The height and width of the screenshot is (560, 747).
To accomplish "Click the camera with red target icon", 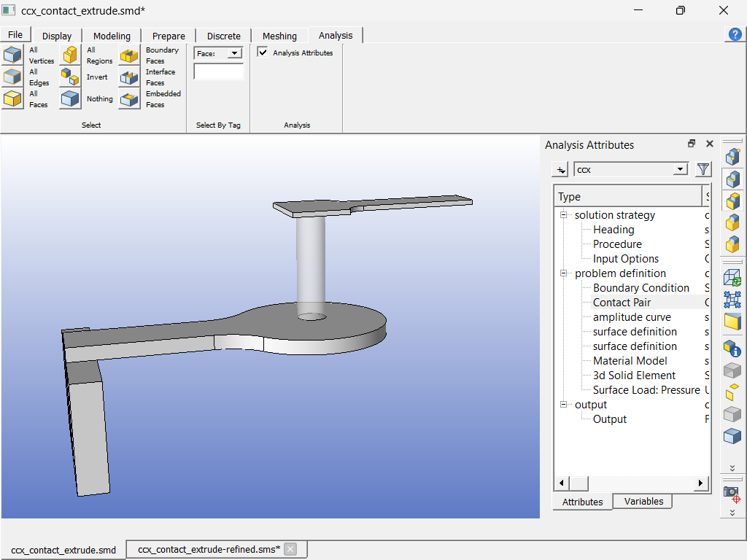I will 732,494.
